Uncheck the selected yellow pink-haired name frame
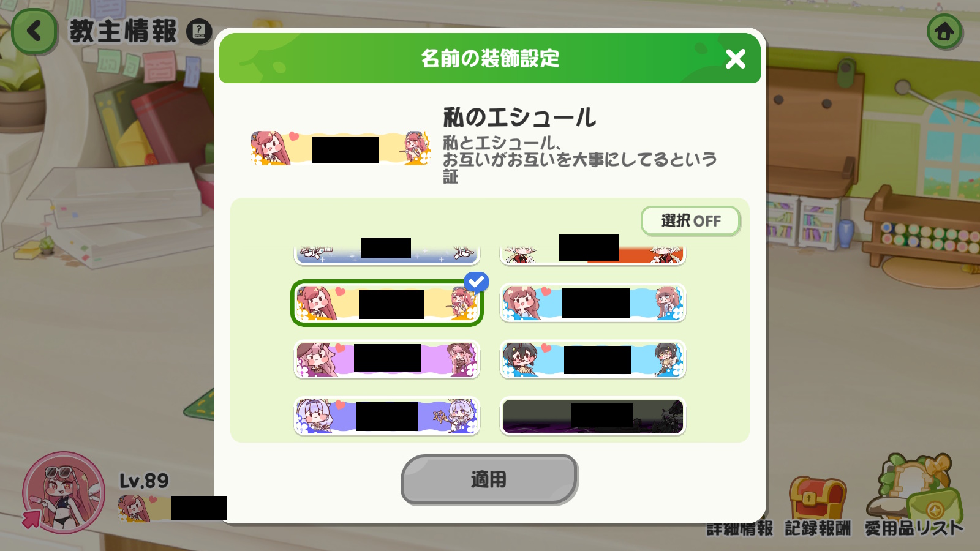 coord(387,303)
